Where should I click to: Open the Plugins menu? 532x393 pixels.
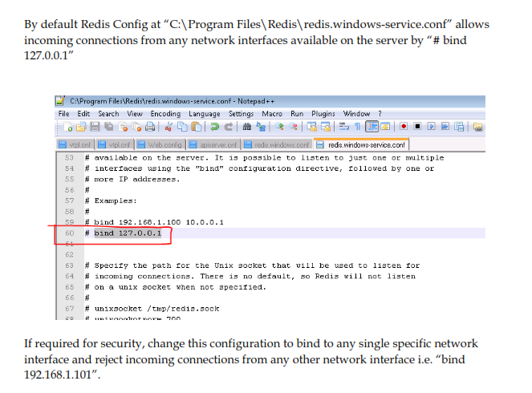323,114
